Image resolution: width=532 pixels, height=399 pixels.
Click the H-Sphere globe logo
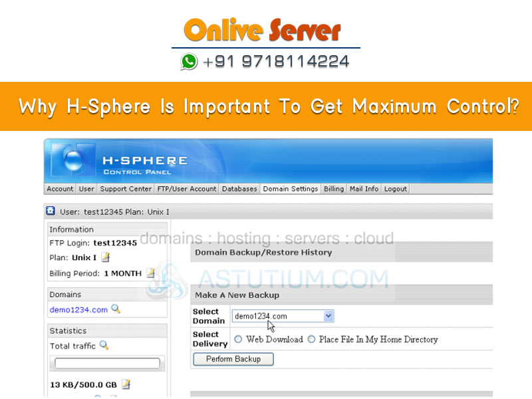coord(74,160)
